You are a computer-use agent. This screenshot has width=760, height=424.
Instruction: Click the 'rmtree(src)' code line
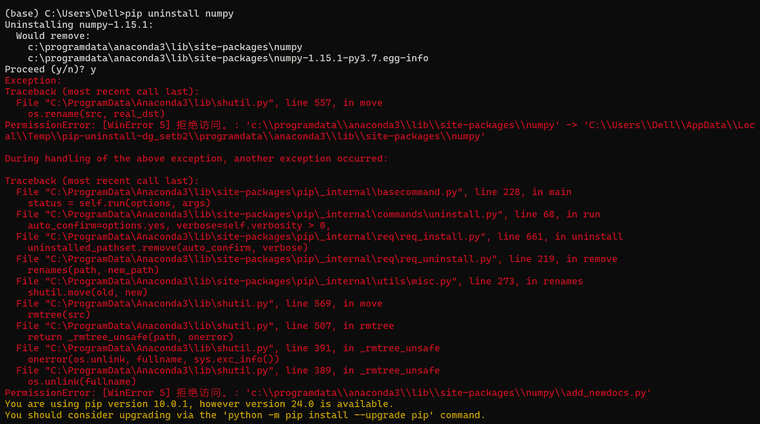pos(58,314)
